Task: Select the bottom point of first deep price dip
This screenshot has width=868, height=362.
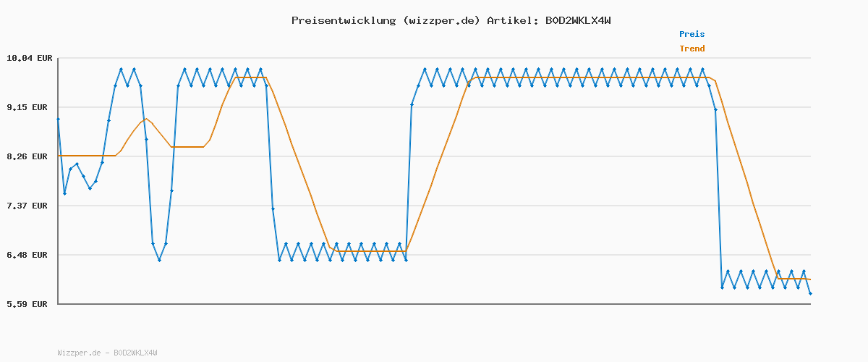Action: (x=159, y=259)
